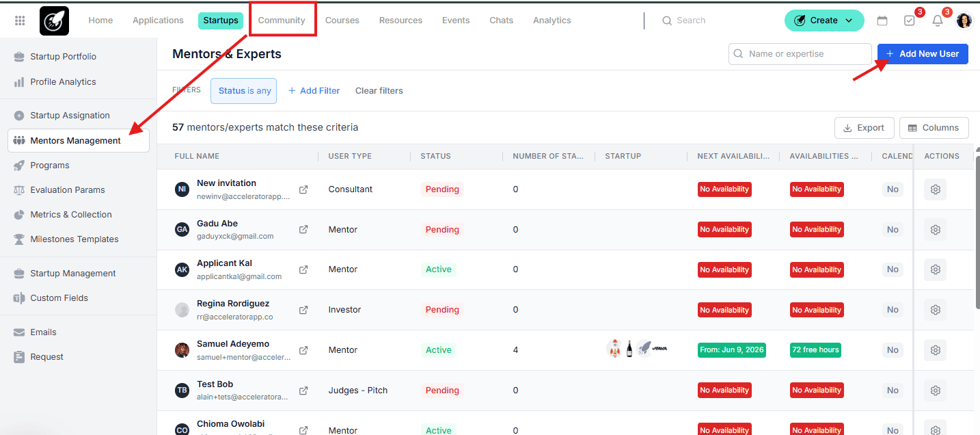Open the calendar icon in top bar
Viewport: 980px width, 435px height.
click(x=882, y=21)
